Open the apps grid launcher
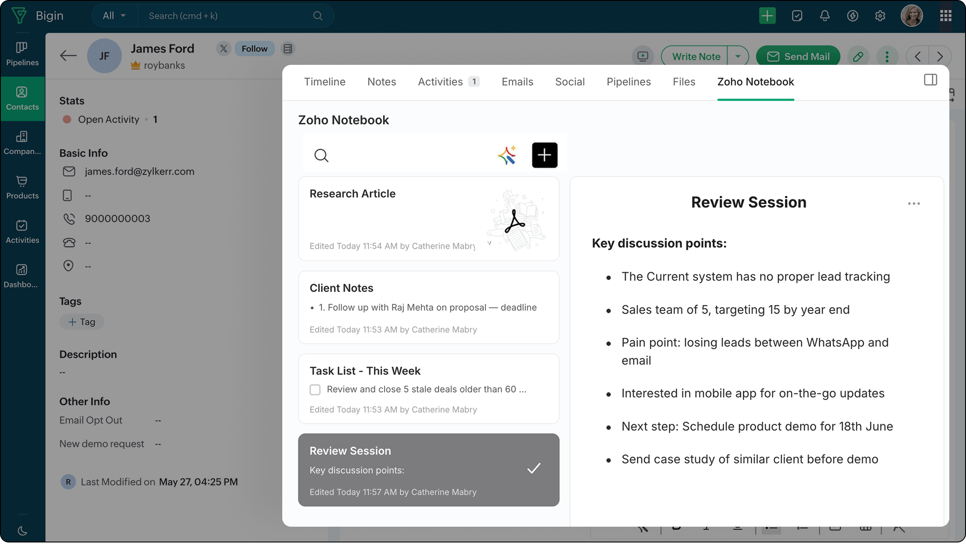Viewport: 966px width, 560px height. 946,16
